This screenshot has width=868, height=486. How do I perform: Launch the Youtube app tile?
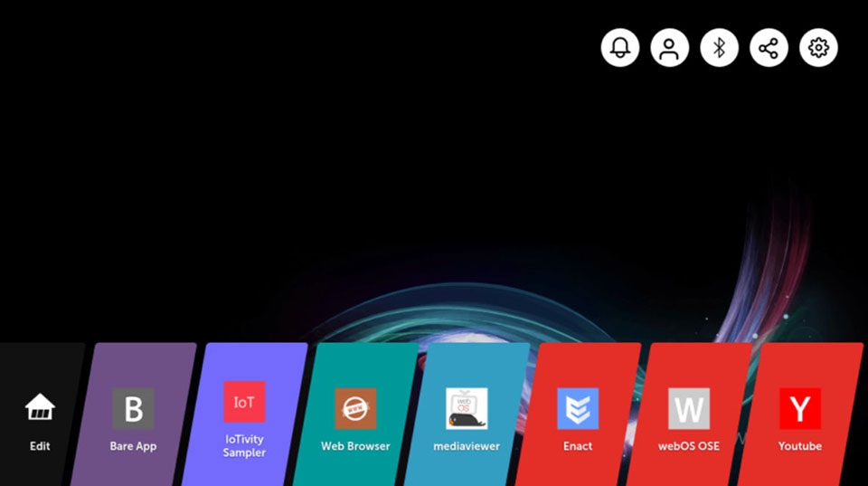(800, 415)
